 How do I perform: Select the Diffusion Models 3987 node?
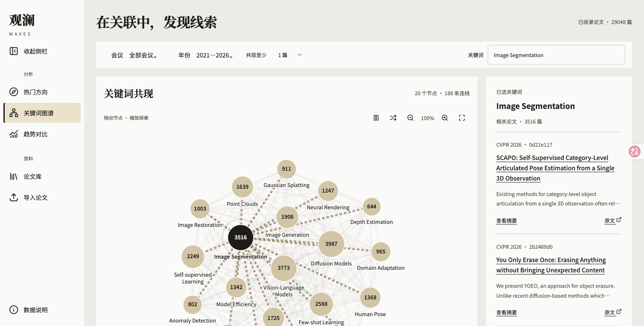331,244
